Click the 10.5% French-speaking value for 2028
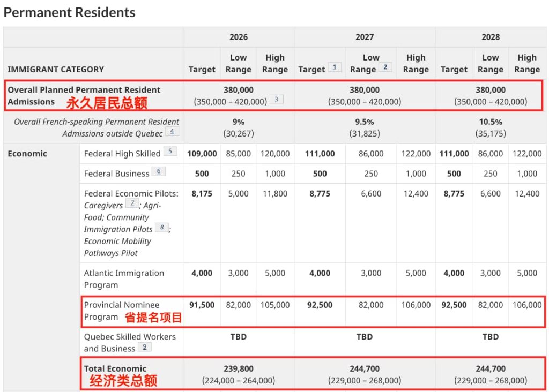 [x=490, y=122]
